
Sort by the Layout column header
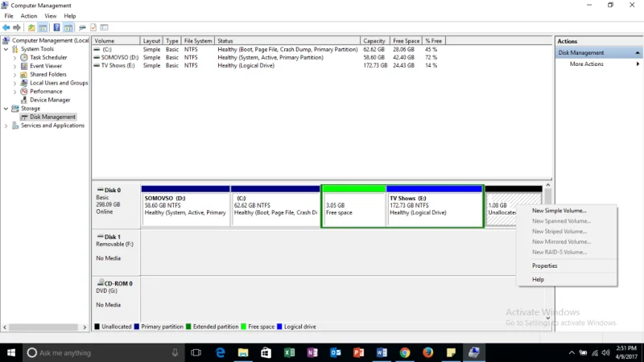tap(151, 41)
